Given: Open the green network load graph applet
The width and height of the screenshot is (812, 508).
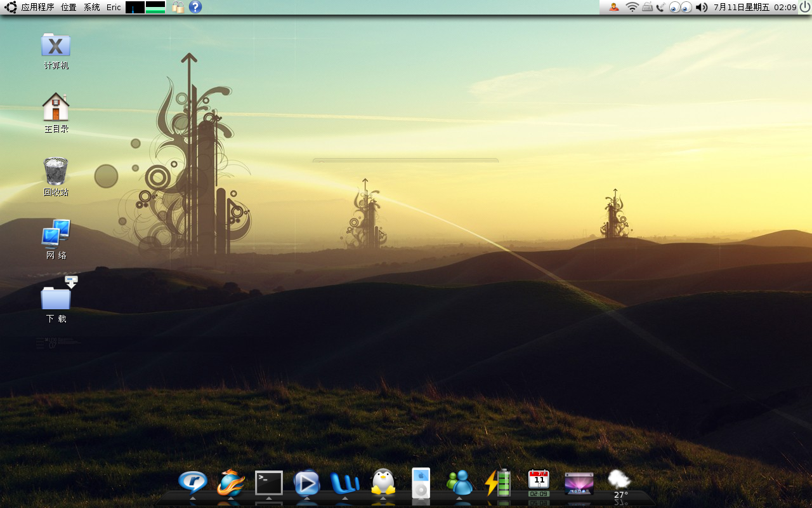Looking at the screenshot, I should tap(155, 8).
